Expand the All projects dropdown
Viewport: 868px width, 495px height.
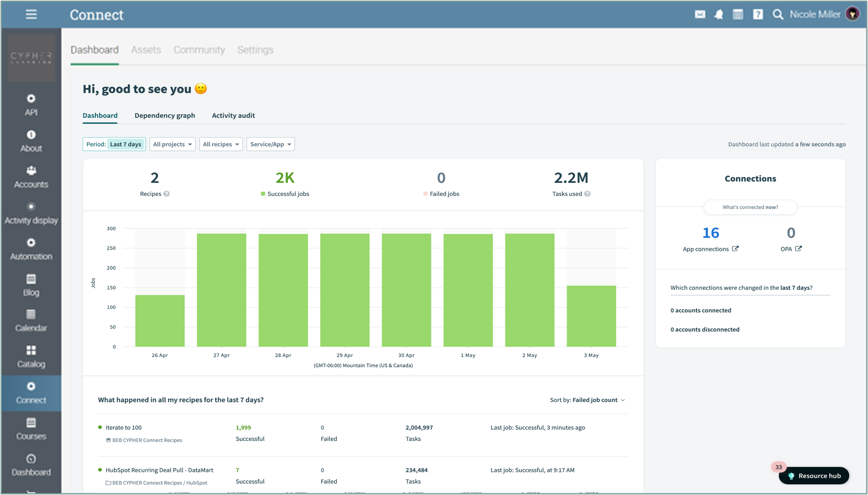pos(172,144)
